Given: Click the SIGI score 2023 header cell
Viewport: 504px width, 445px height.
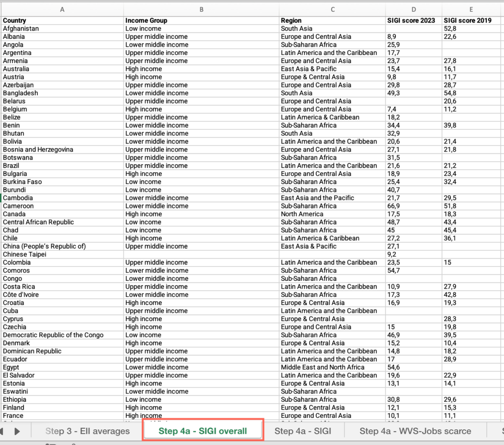Looking at the screenshot, I should [x=413, y=21].
